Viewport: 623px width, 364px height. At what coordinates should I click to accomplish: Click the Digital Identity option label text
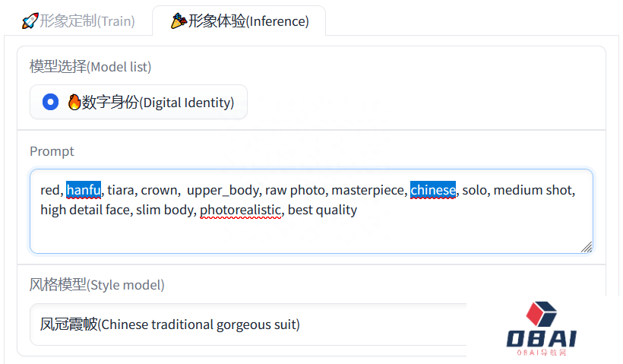158,102
